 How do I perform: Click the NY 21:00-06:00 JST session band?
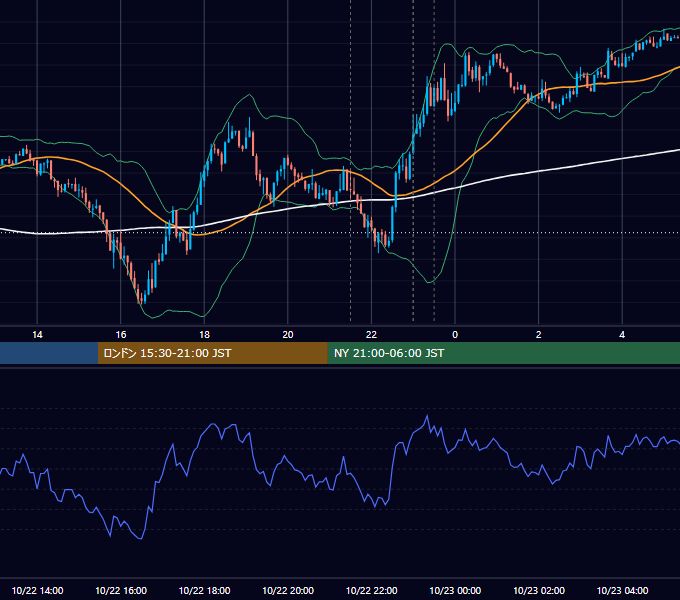pyautogui.click(x=503, y=353)
